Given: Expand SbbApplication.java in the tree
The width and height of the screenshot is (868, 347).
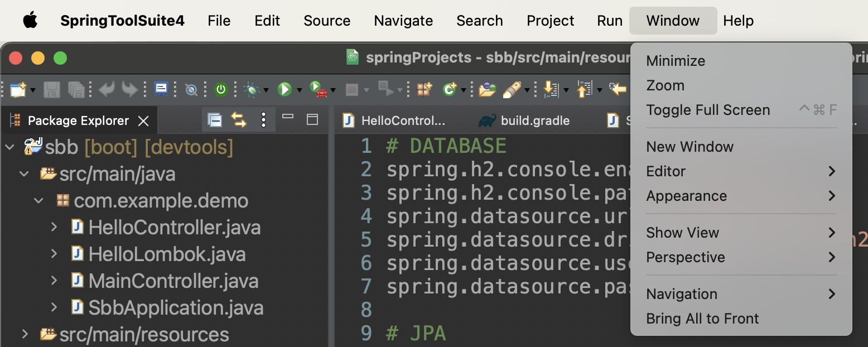Looking at the screenshot, I should 54,308.
